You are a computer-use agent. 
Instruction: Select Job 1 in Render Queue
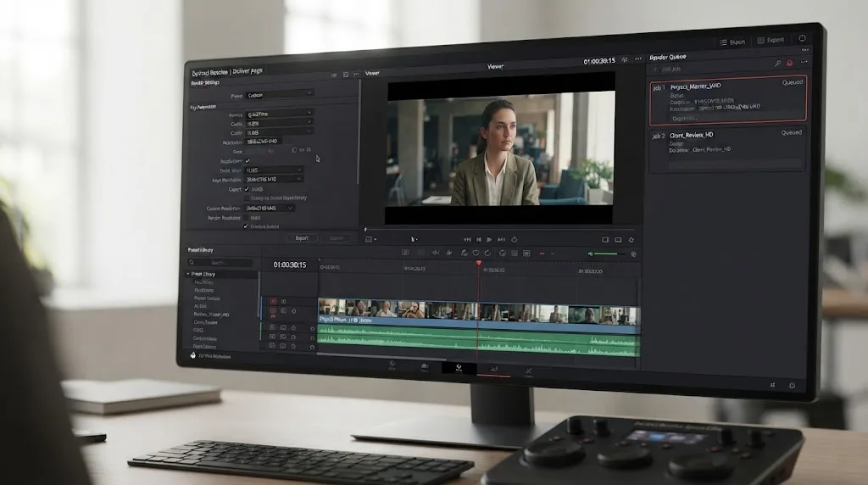pos(728,100)
